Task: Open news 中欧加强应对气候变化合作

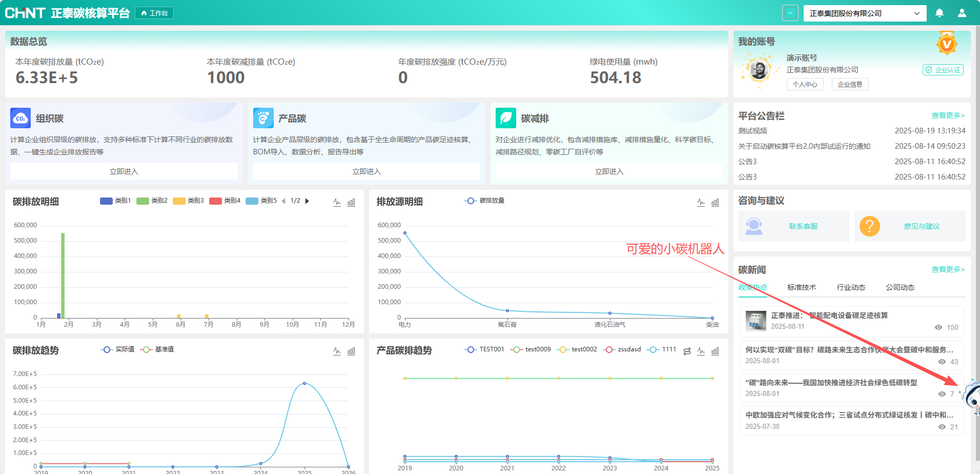Action: pyautogui.click(x=849, y=415)
